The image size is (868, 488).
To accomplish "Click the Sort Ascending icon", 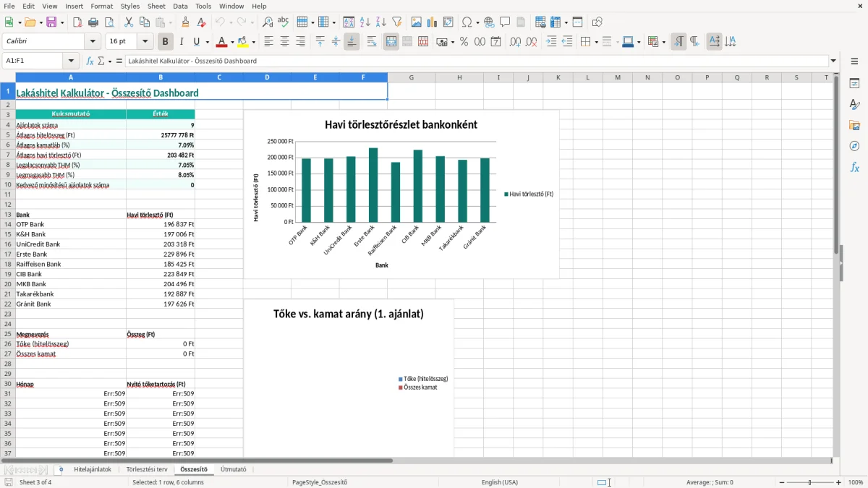I will (x=365, y=22).
